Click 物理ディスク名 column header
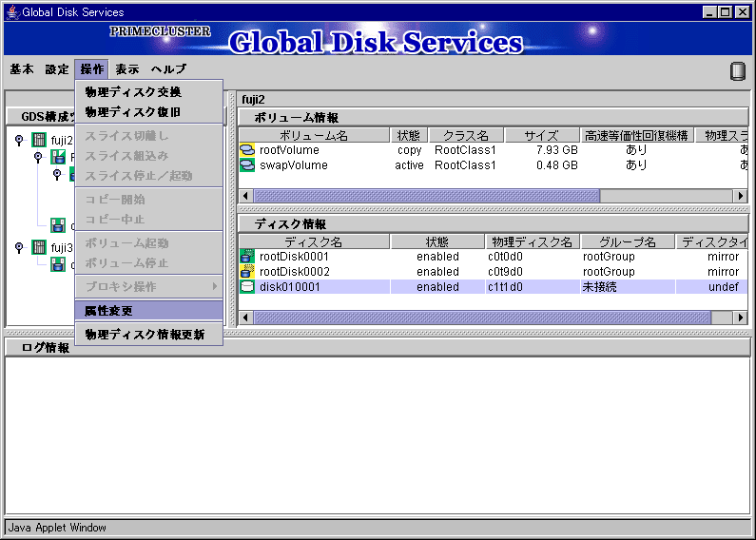Screen dimensions: 756x540 533,241
